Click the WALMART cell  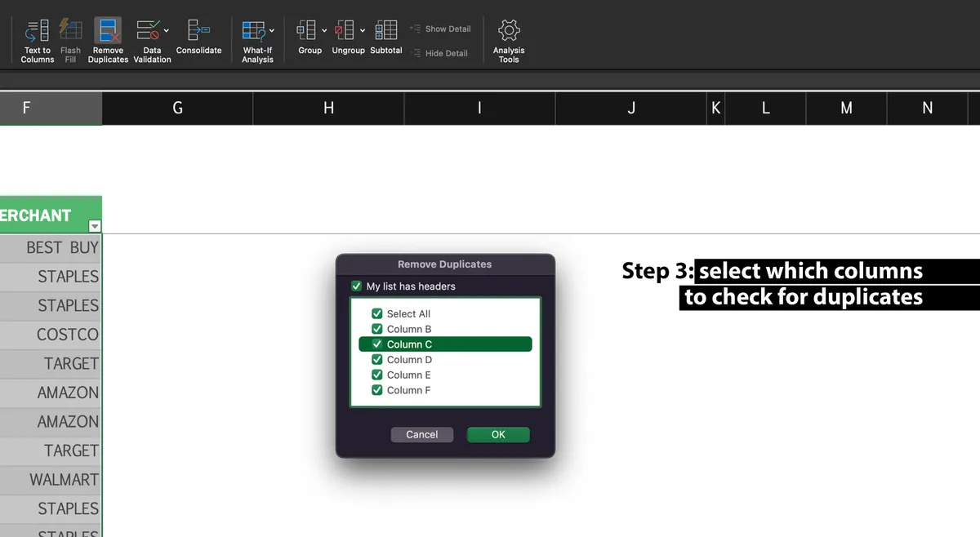pyautogui.click(x=51, y=480)
